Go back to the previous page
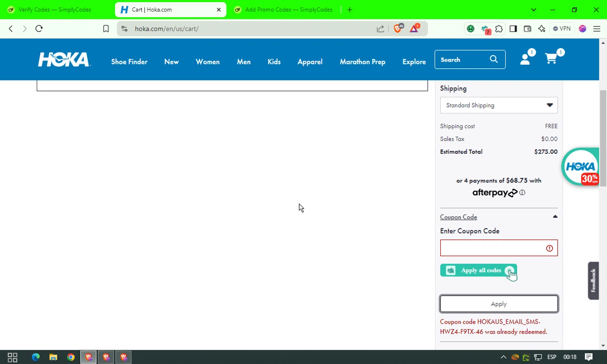 click(x=11, y=29)
